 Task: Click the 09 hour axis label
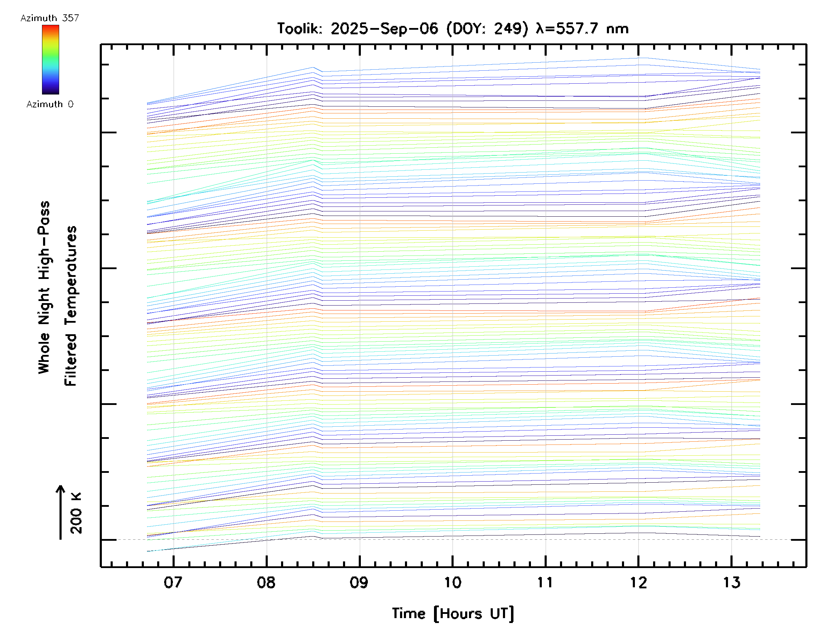(x=359, y=582)
